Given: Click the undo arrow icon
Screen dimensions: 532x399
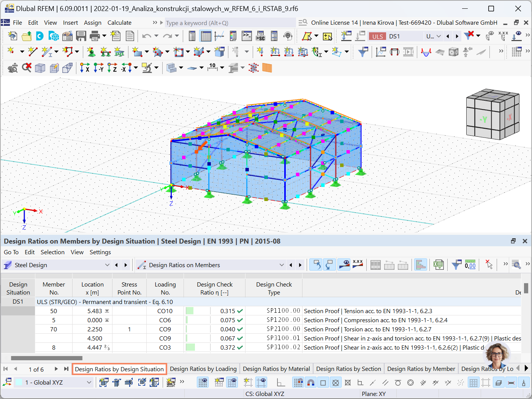Looking at the screenshot, I should (147, 36).
